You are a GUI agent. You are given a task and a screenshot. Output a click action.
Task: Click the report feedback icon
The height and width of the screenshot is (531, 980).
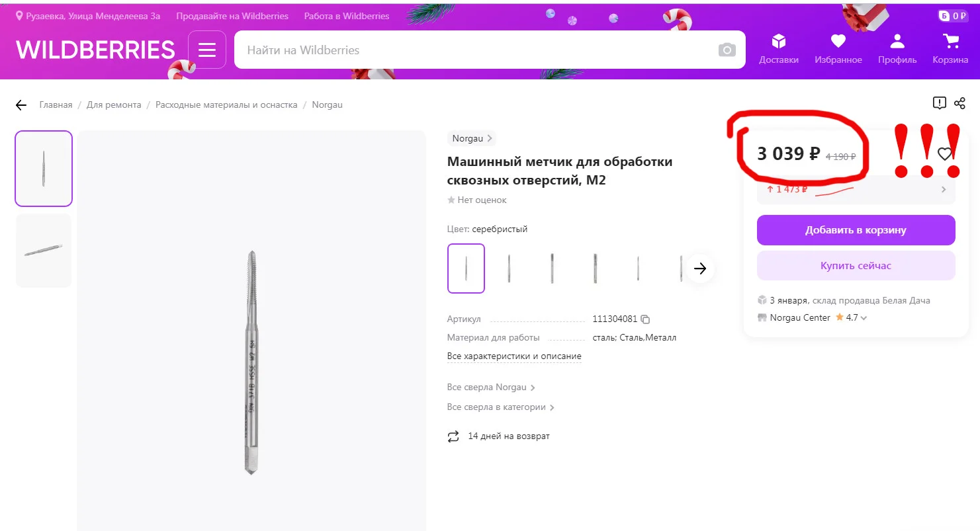(939, 103)
